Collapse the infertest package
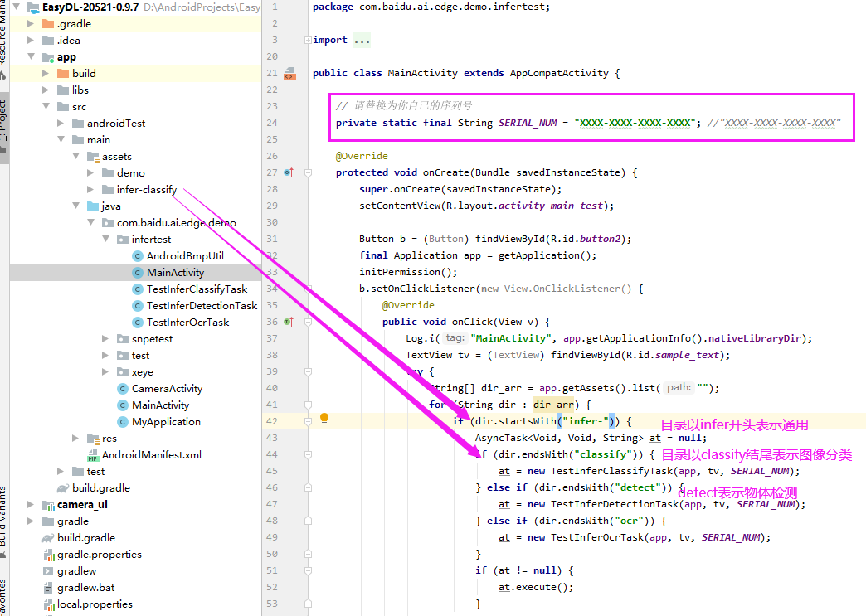This screenshot has width=866, height=616. (105, 239)
